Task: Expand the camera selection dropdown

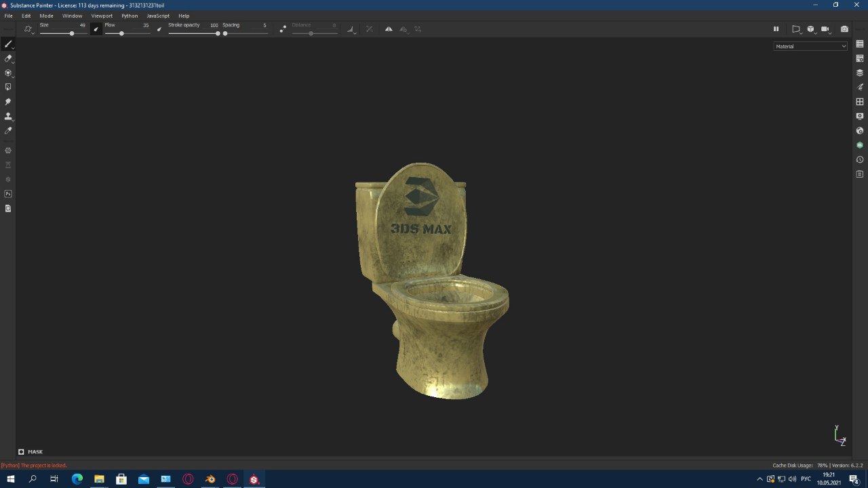Action: (x=826, y=29)
